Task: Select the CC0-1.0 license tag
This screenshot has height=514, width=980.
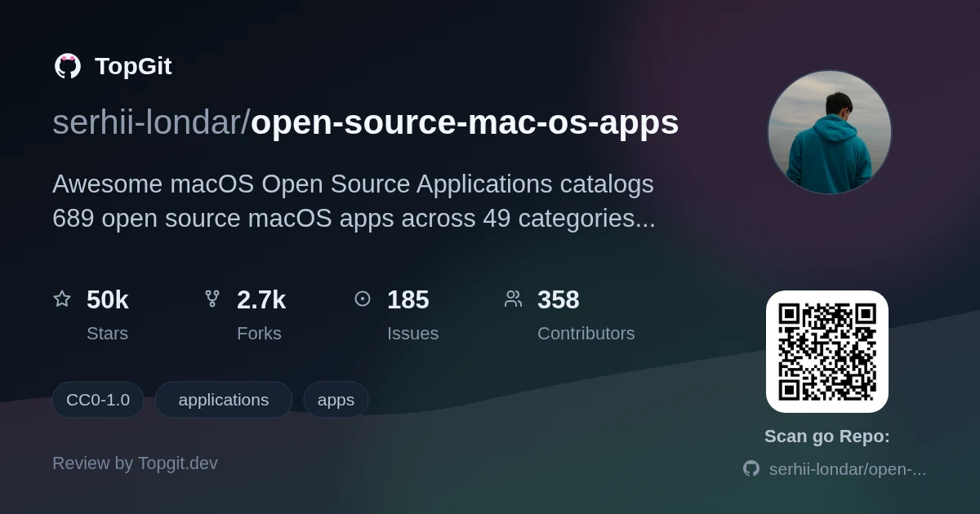Action: (98, 400)
